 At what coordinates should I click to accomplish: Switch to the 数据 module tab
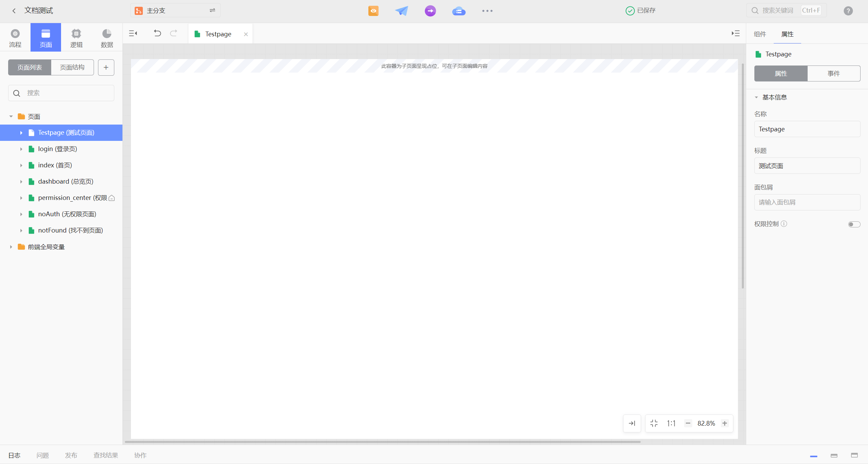click(107, 37)
